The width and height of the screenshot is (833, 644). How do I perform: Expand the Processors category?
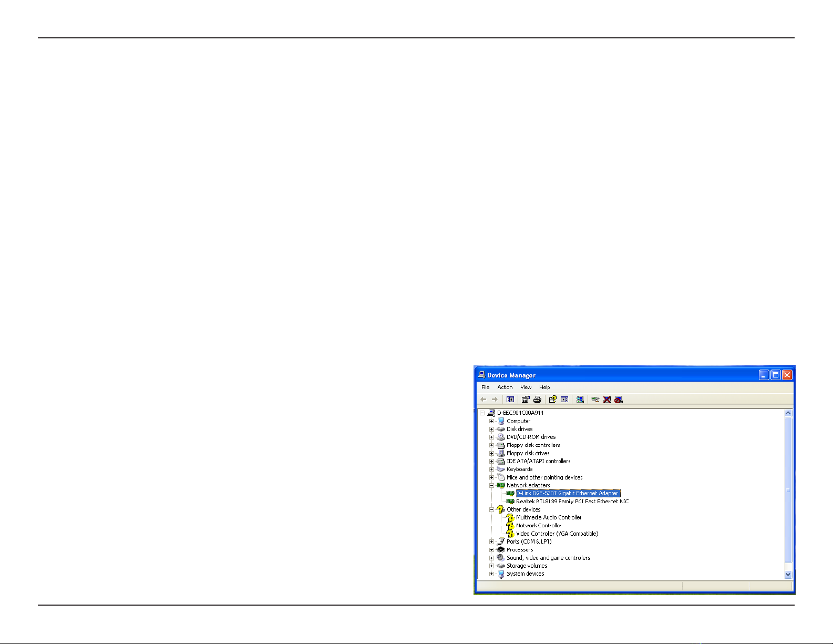(x=492, y=549)
